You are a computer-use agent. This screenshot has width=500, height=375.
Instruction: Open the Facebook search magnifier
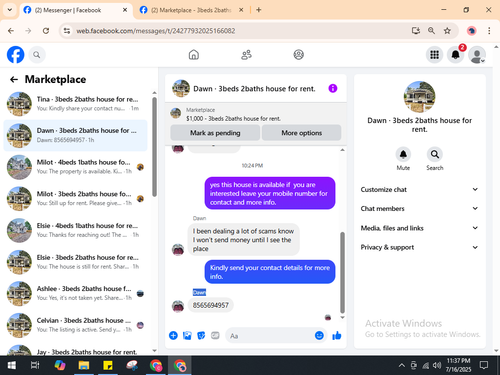(x=37, y=55)
